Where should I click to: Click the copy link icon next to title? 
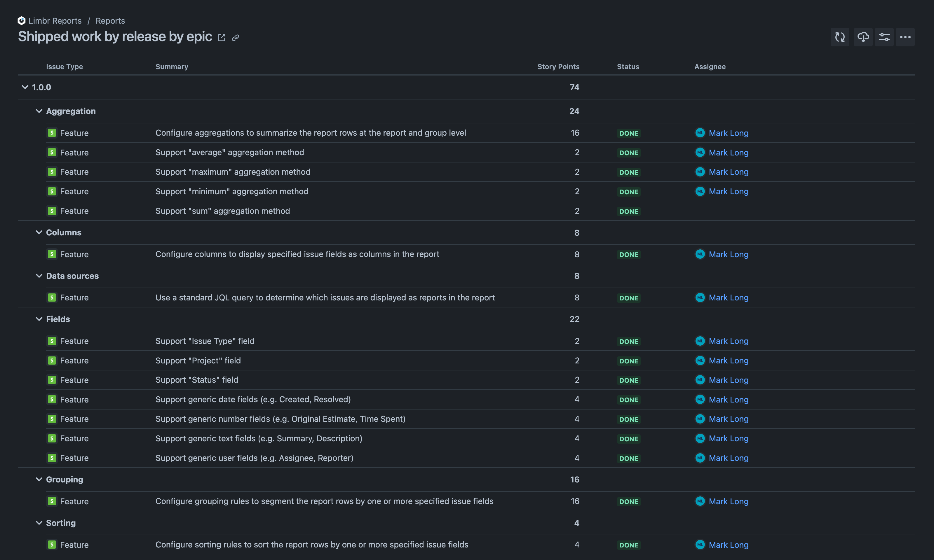(236, 37)
